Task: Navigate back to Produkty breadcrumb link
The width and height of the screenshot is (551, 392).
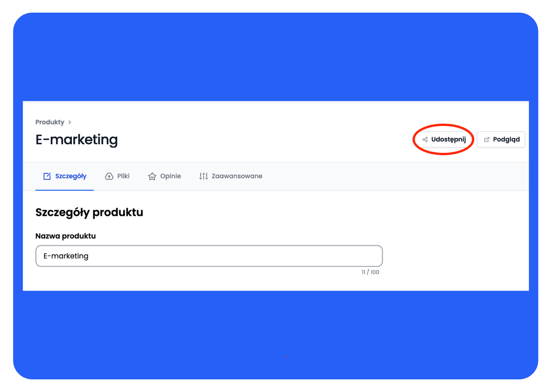Action: pos(50,122)
